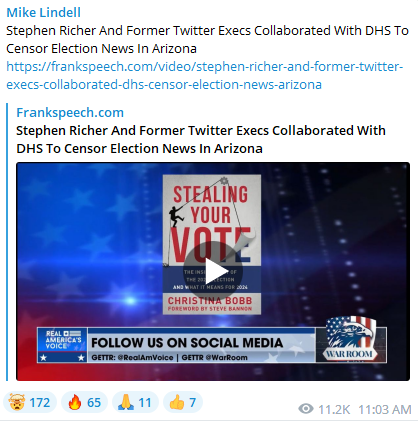Click the Follow Us On Social Media banner

coord(212,345)
